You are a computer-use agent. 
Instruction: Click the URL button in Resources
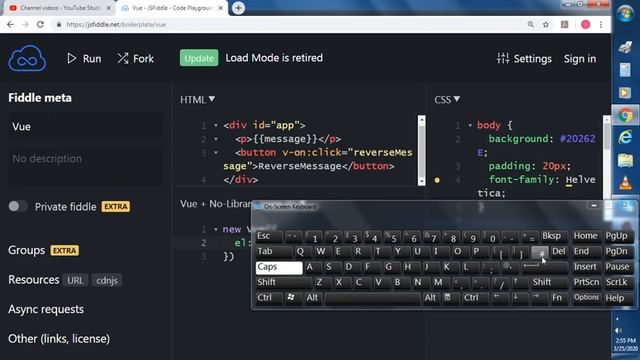click(x=75, y=280)
